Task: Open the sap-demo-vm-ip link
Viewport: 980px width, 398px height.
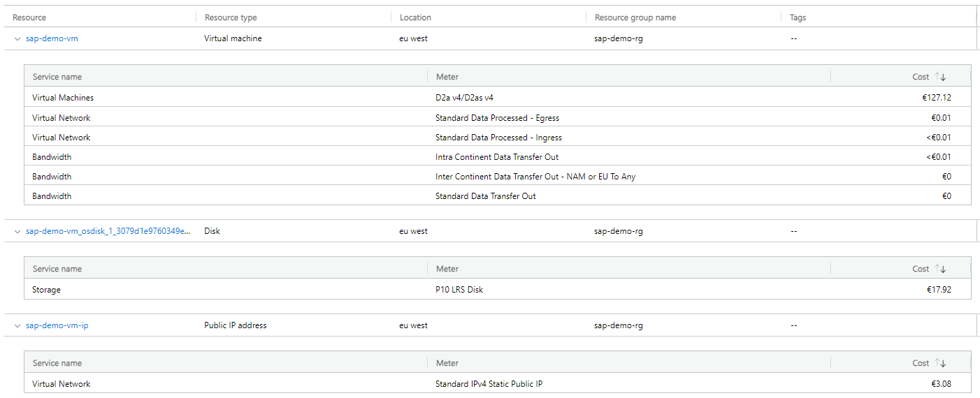Action: coord(57,325)
